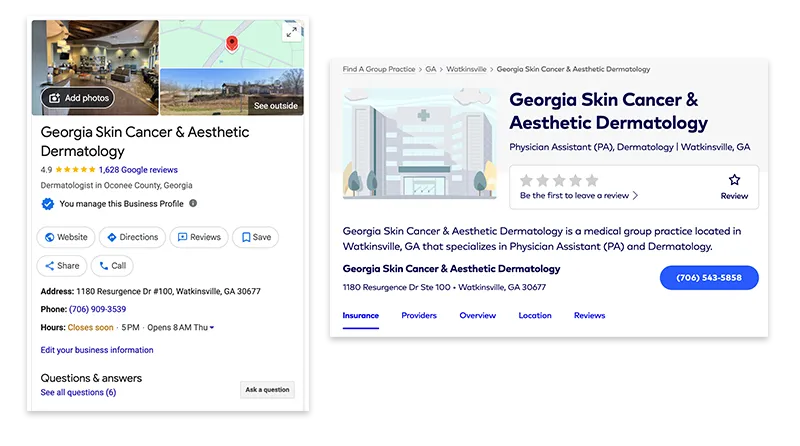
Task: Open the office interior photo thumbnail
Action: 95,67
